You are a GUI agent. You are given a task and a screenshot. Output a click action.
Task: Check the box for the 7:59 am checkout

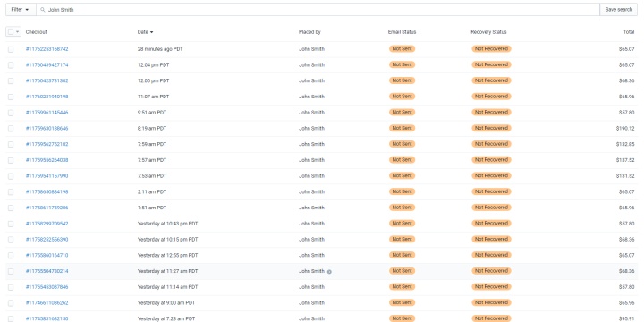(x=11, y=145)
